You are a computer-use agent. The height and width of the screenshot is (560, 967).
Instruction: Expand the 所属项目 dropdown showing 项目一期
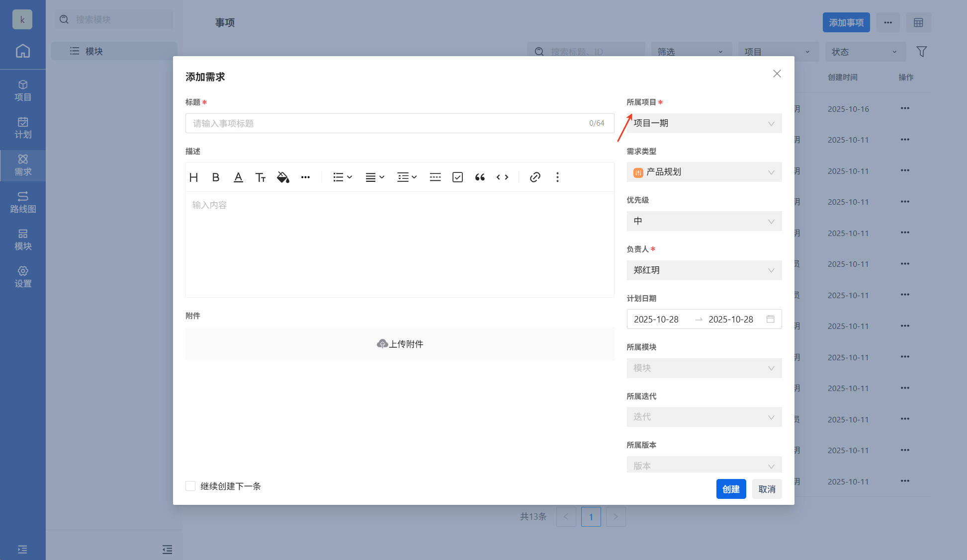click(x=703, y=123)
